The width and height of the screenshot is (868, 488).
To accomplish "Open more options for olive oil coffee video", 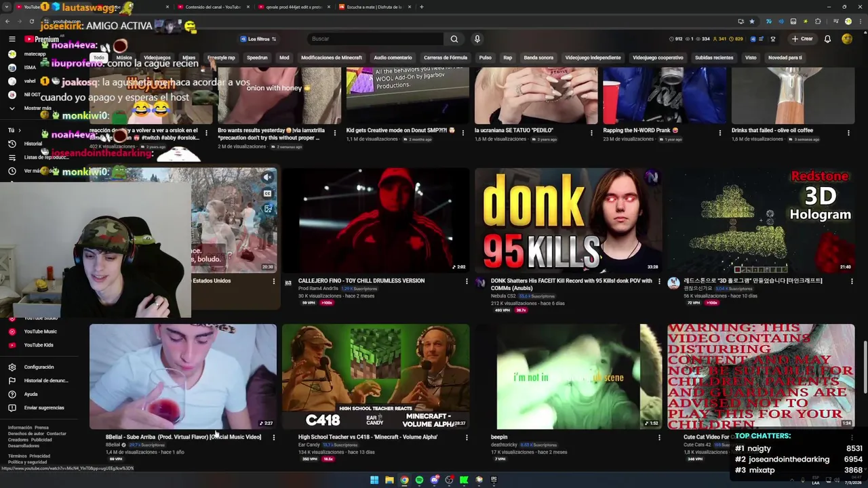I will coord(848,133).
